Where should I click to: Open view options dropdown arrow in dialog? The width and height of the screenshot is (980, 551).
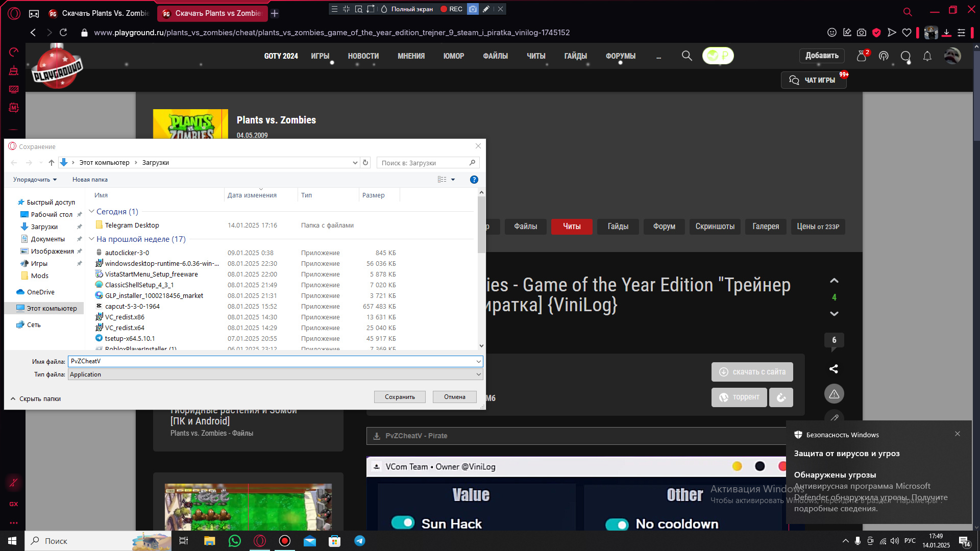coord(453,180)
